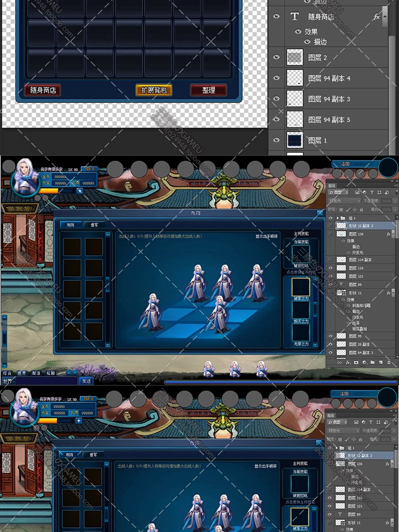
Task: Click the new group folder icon in footer
Action: point(372,362)
